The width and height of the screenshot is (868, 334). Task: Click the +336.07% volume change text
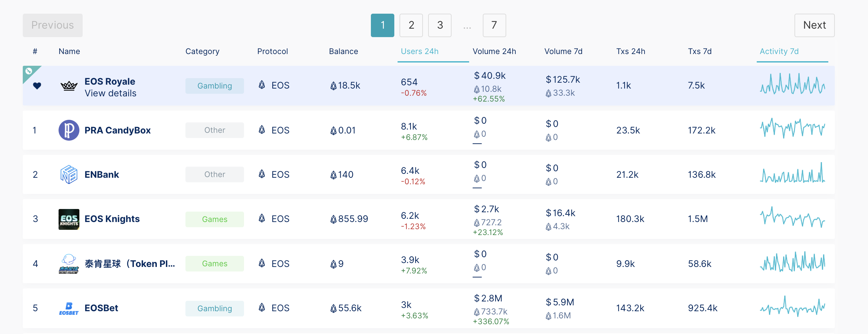(491, 322)
